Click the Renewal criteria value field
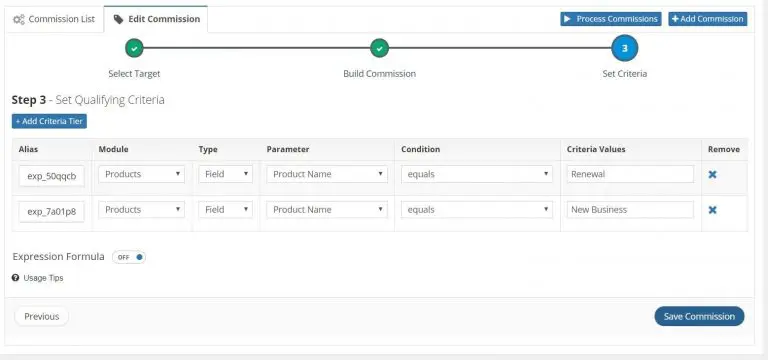The height and width of the screenshot is (360, 768). 630,174
